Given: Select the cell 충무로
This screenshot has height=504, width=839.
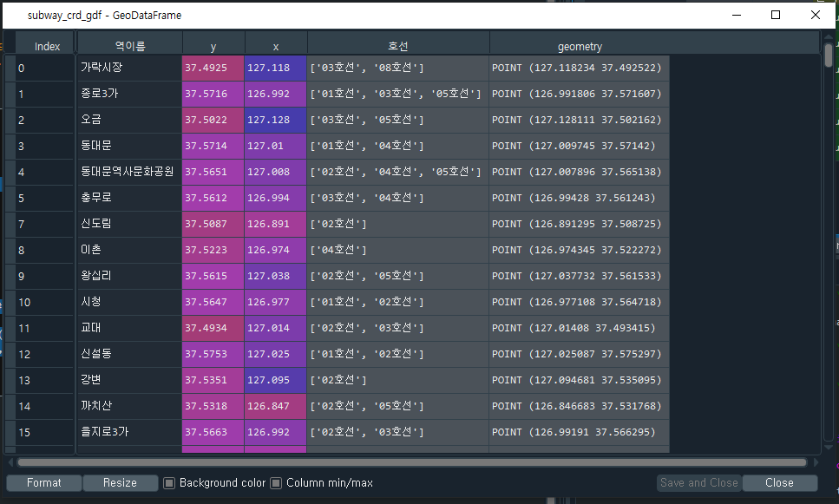Looking at the screenshot, I should tap(129, 198).
